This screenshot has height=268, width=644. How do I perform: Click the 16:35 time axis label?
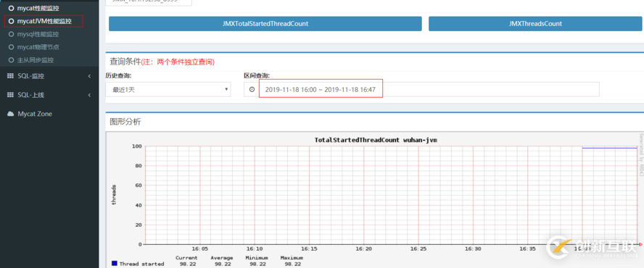click(x=528, y=249)
